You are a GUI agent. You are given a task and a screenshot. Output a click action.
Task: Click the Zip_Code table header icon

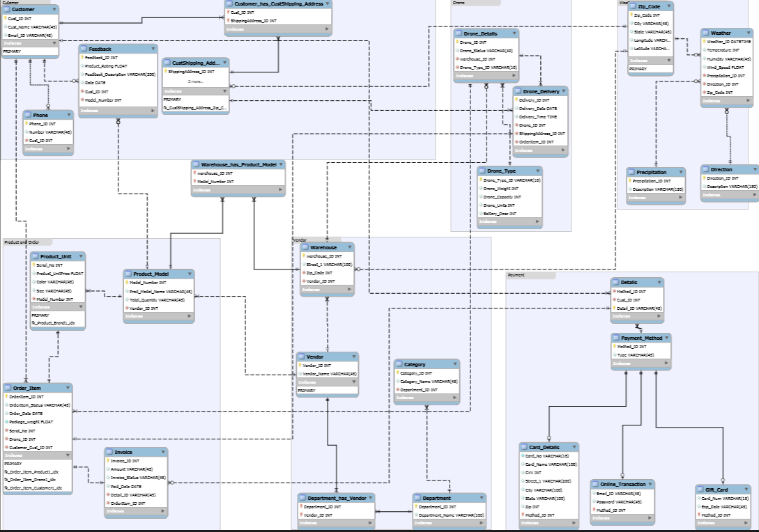tap(632, 6)
